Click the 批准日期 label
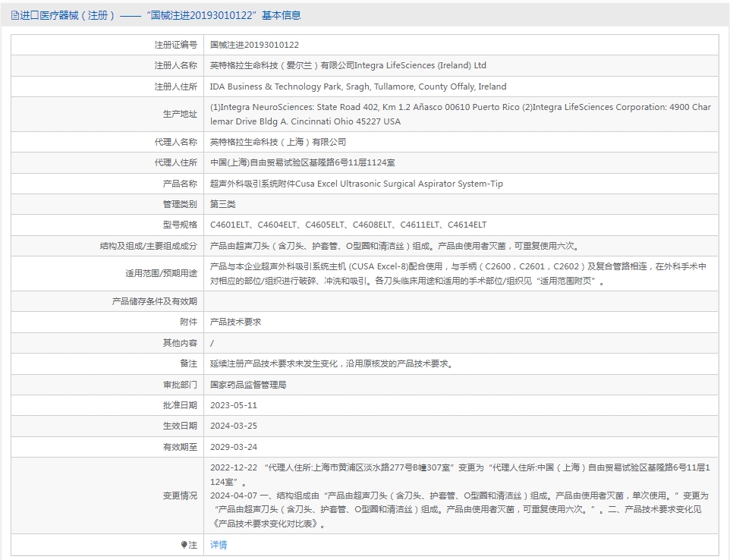Screen dimensions: 730x560 tap(180, 405)
